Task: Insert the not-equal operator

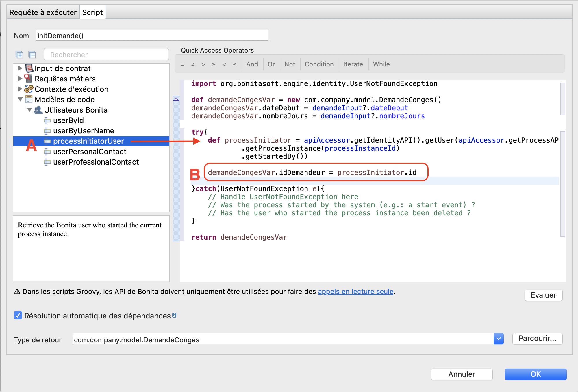Action: 193,64
